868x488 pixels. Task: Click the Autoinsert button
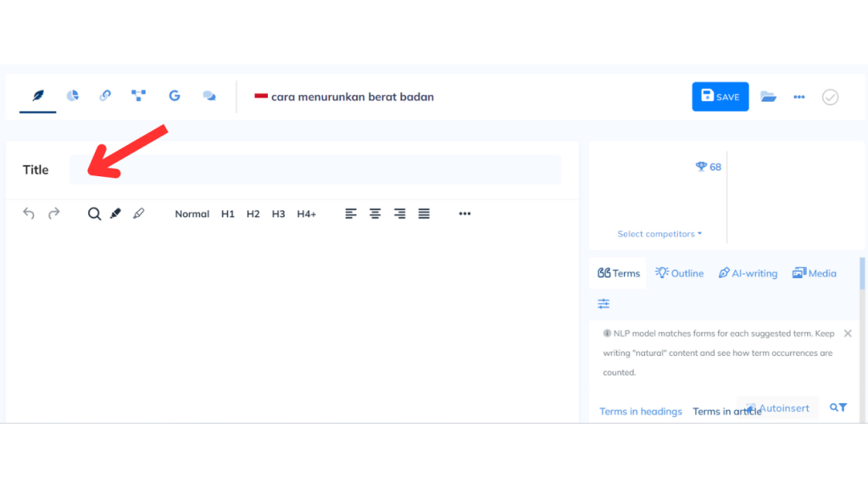click(777, 408)
